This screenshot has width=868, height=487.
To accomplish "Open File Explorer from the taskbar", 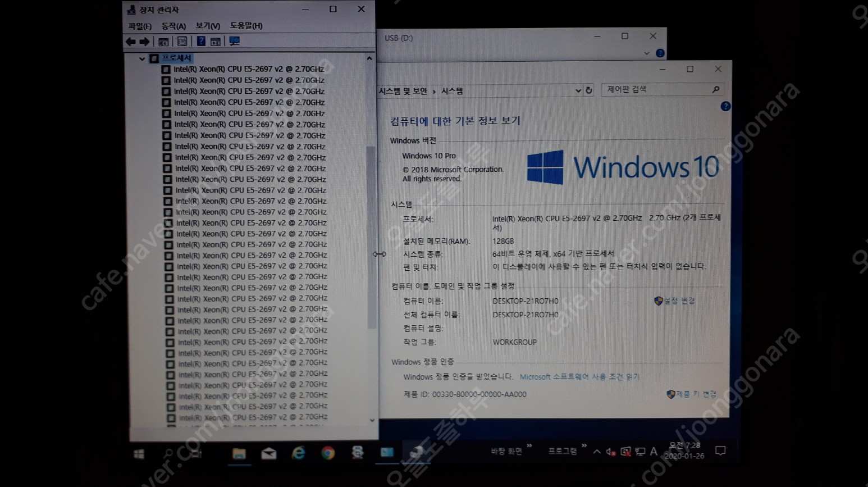I will (239, 453).
